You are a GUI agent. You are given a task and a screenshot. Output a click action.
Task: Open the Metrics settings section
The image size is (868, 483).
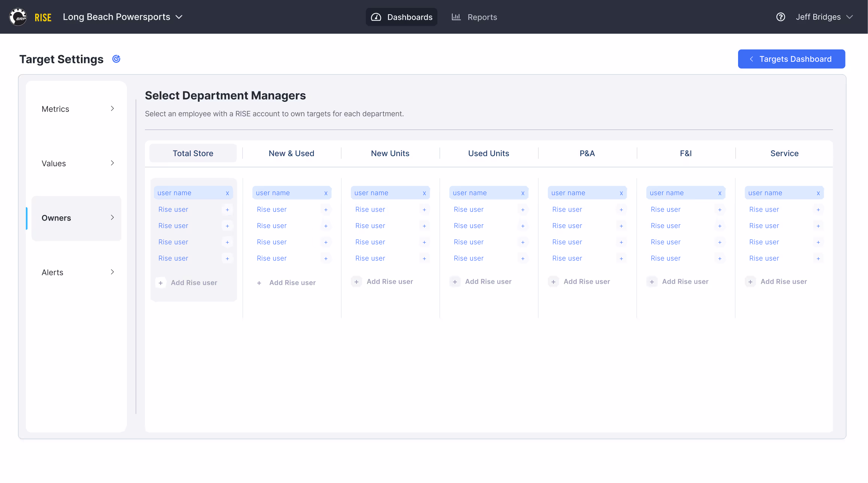pos(76,109)
